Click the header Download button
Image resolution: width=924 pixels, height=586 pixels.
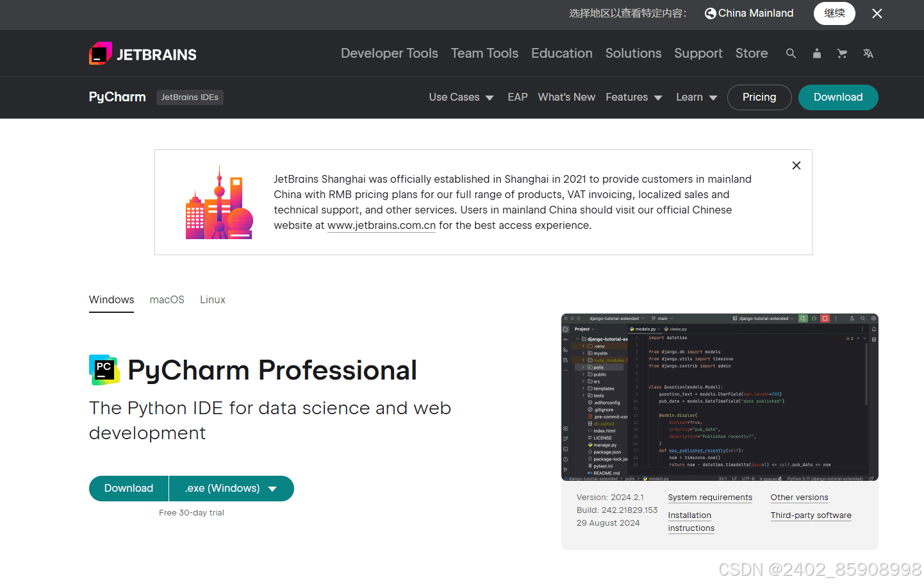tap(838, 97)
